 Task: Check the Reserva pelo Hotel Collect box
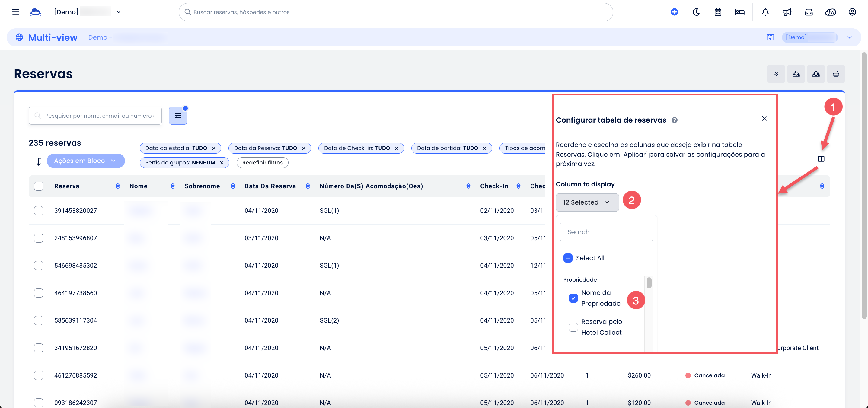[573, 327]
